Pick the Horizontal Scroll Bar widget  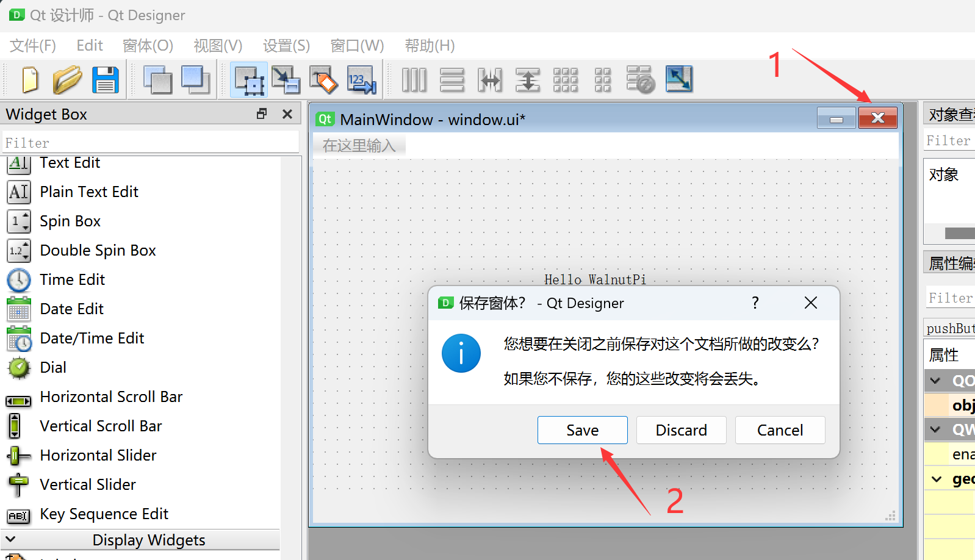(x=111, y=397)
